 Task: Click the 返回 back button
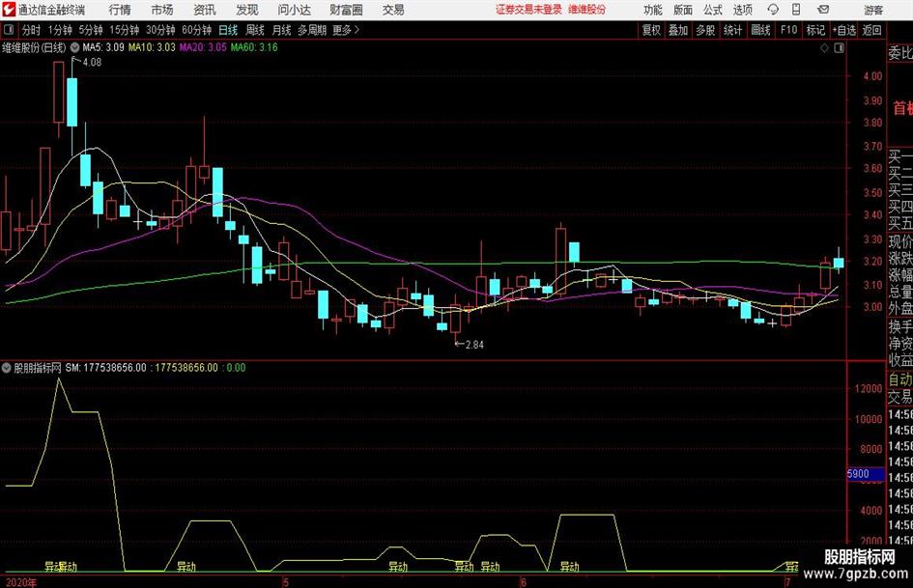(872, 30)
